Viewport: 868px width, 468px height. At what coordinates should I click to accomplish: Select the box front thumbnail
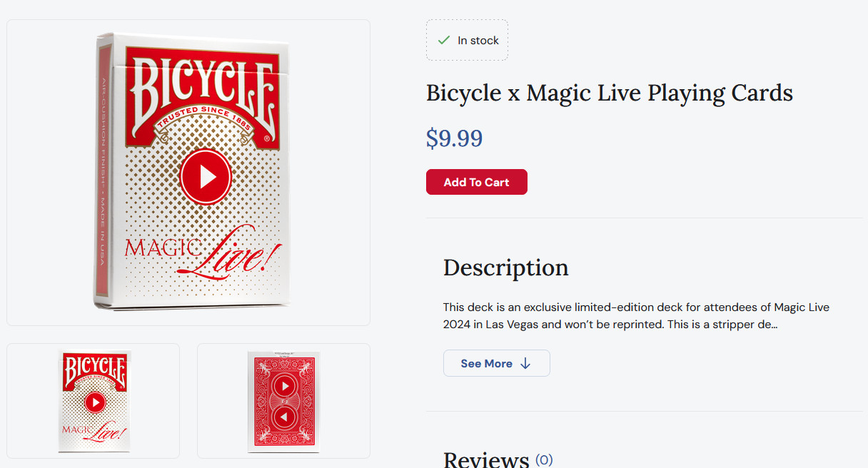[94, 401]
